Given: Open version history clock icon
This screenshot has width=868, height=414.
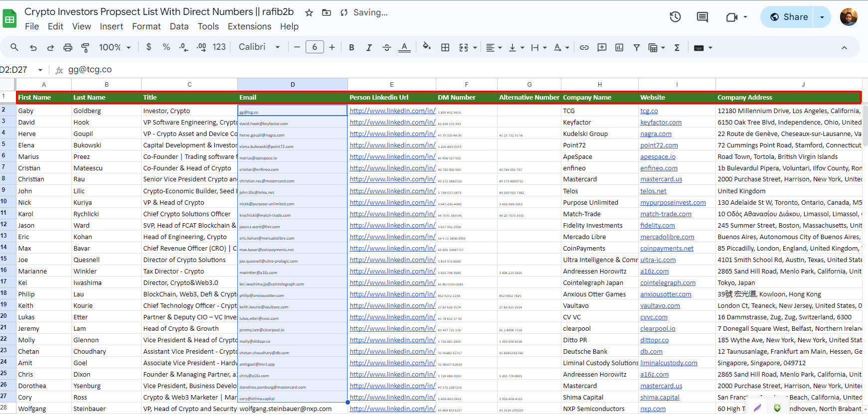Looking at the screenshot, I should (675, 17).
